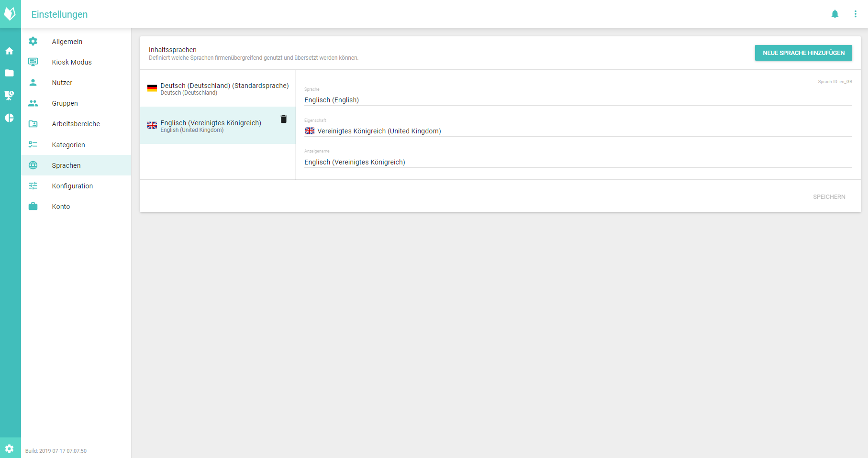Go to home via house icon
The image size is (868, 458).
tap(10, 51)
